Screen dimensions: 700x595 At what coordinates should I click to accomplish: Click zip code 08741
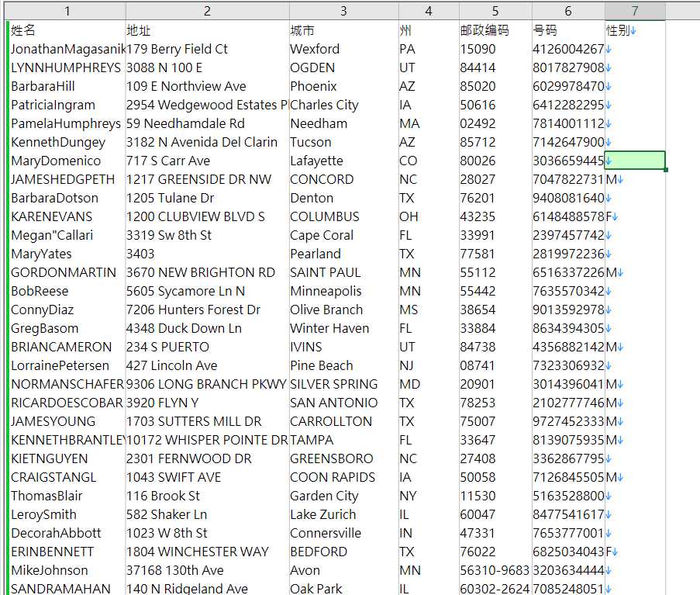495,365
